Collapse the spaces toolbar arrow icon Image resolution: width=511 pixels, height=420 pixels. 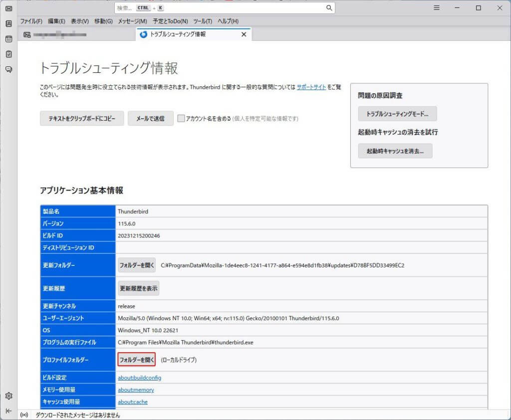pos(8,411)
